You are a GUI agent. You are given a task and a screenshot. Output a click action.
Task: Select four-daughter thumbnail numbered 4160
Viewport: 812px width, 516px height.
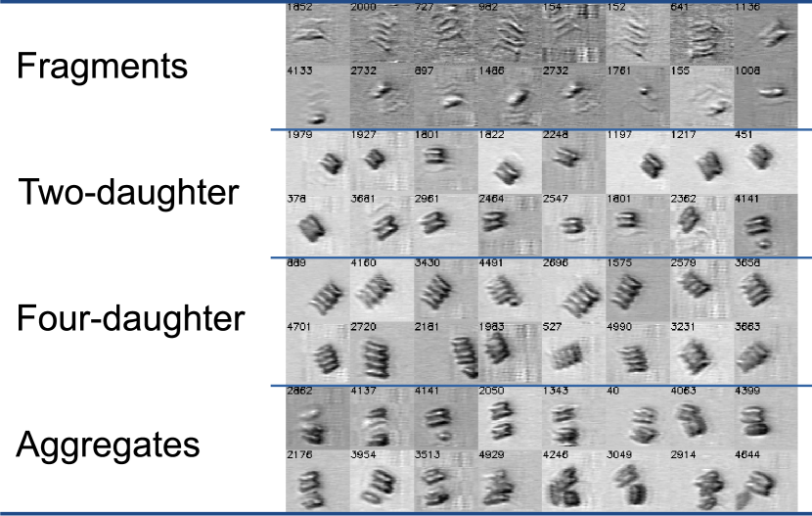coord(383,290)
